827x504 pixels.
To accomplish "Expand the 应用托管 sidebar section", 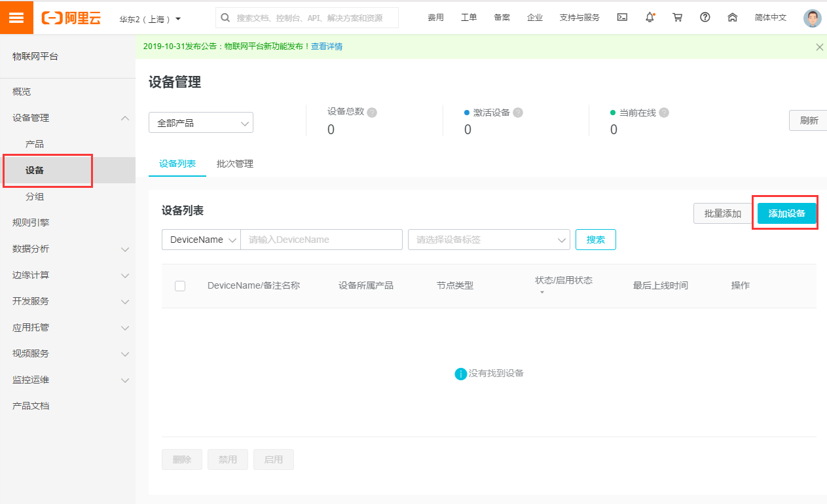I will point(125,327).
